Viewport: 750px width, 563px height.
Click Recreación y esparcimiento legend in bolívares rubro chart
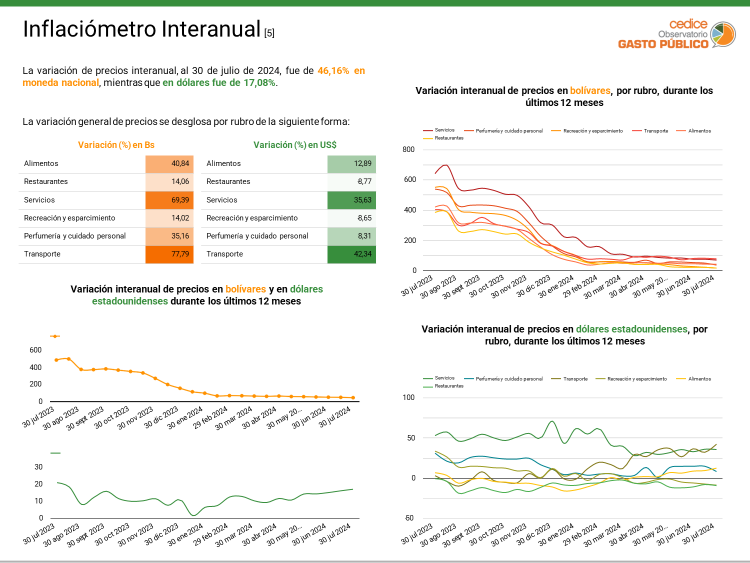(x=587, y=131)
